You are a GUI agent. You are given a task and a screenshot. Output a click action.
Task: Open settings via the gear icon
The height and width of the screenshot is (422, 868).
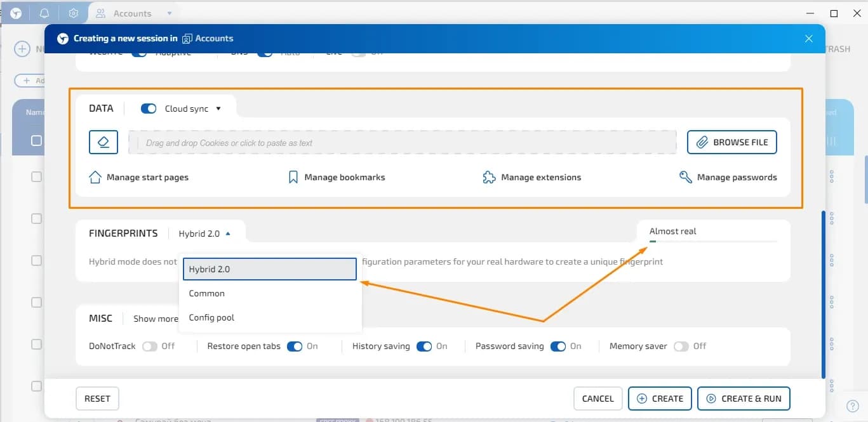coord(74,13)
